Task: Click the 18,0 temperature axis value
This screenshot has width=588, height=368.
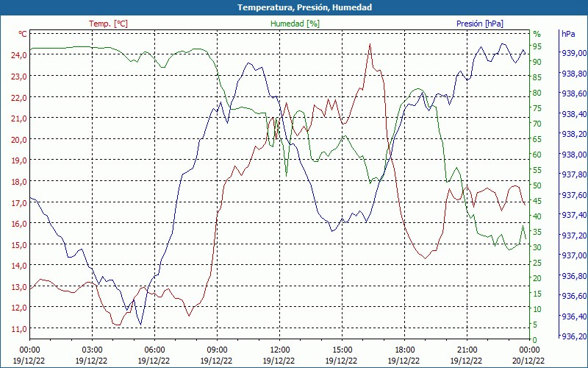Action: (18, 181)
